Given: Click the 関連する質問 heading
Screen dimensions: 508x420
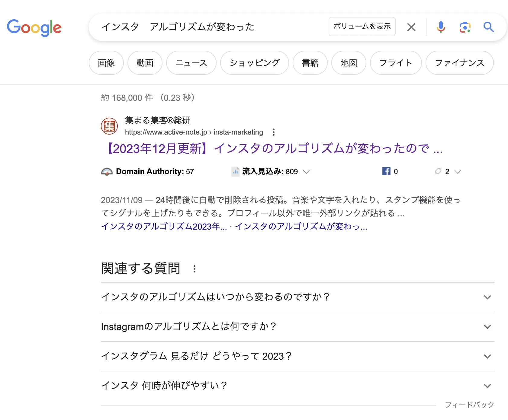Looking at the screenshot, I should [x=140, y=269].
